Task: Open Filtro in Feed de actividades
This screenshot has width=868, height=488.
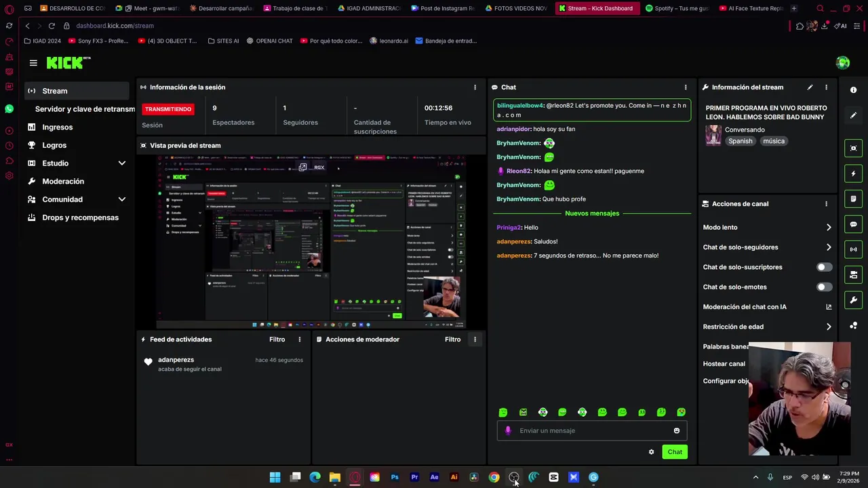Action: pos(277,340)
